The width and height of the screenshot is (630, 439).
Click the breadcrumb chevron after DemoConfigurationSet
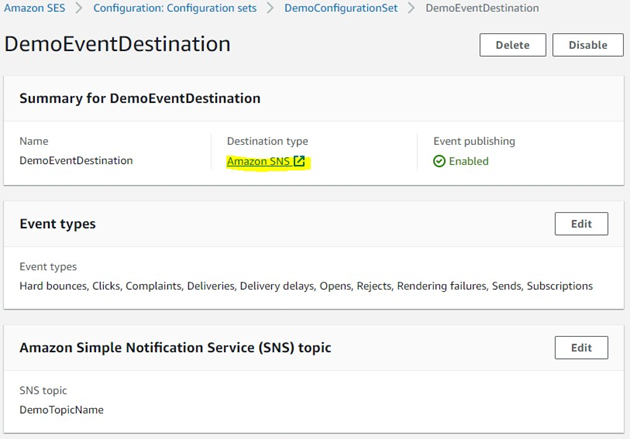pos(411,8)
